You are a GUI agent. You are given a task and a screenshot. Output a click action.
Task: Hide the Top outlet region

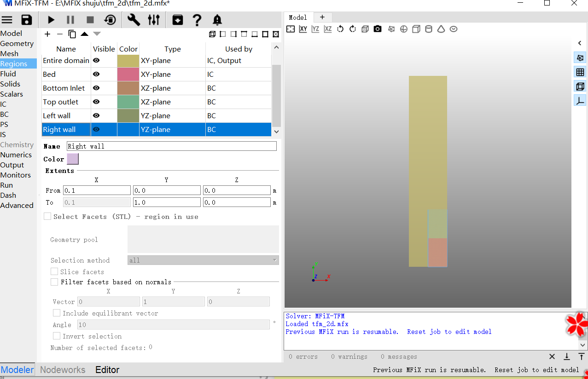pyautogui.click(x=96, y=102)
